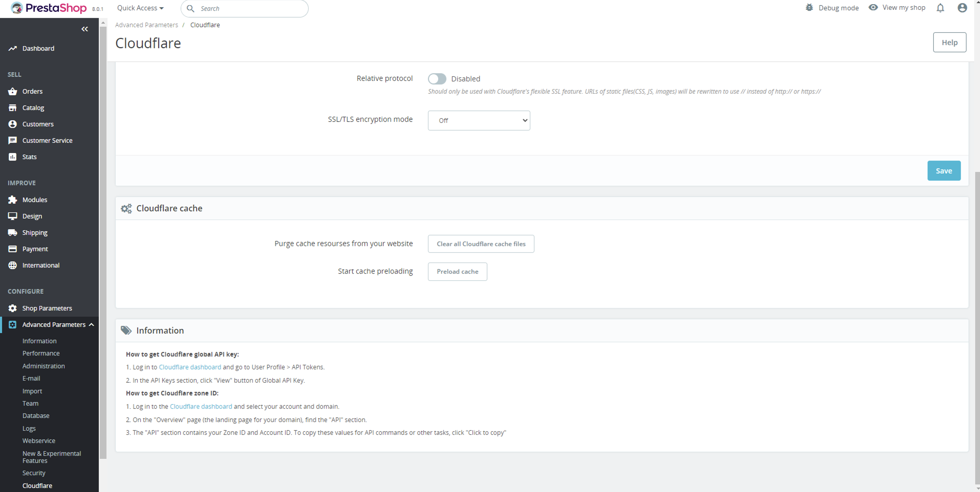
Task: Click the Shop Parameters gear icon
Action: (x=13, y=308)
